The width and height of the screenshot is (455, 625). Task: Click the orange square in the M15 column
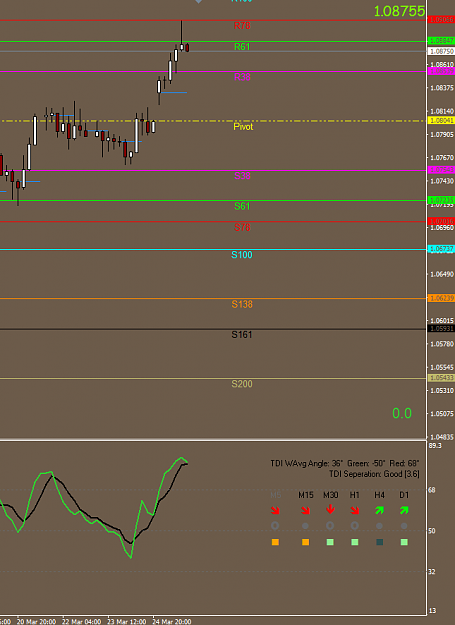click(306, 542)
